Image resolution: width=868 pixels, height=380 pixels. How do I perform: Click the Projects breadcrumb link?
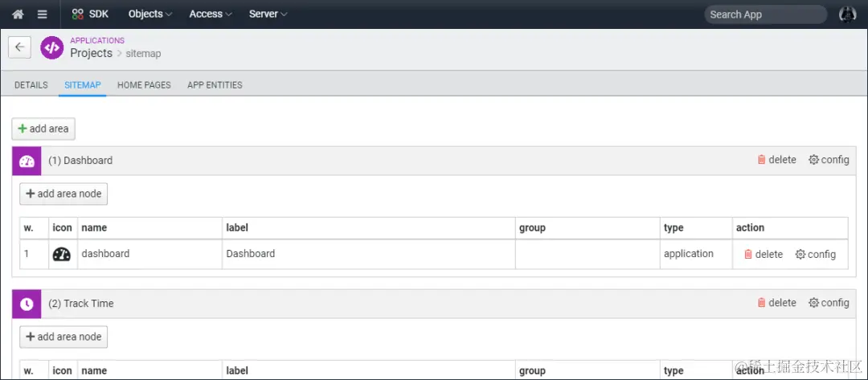click(x=92, y=53)
